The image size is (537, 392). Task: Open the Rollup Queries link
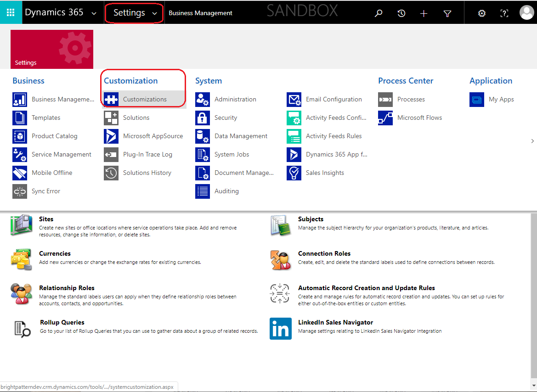pyautogui.click(x=62, y=323)
